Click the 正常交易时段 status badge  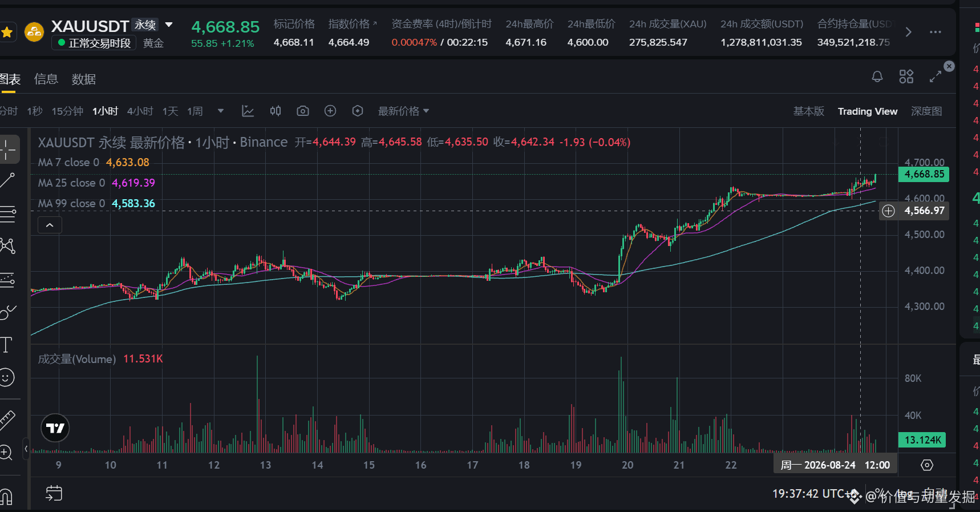94,43
